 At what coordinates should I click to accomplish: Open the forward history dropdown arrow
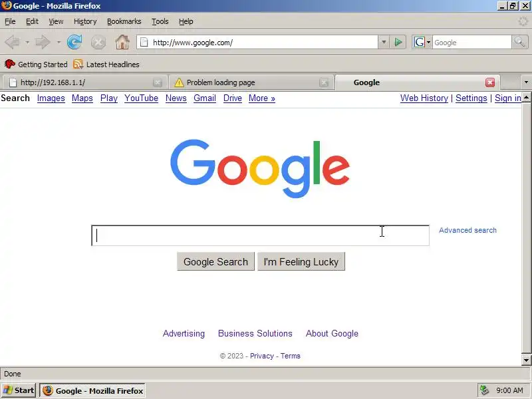(x=59, y=43)
